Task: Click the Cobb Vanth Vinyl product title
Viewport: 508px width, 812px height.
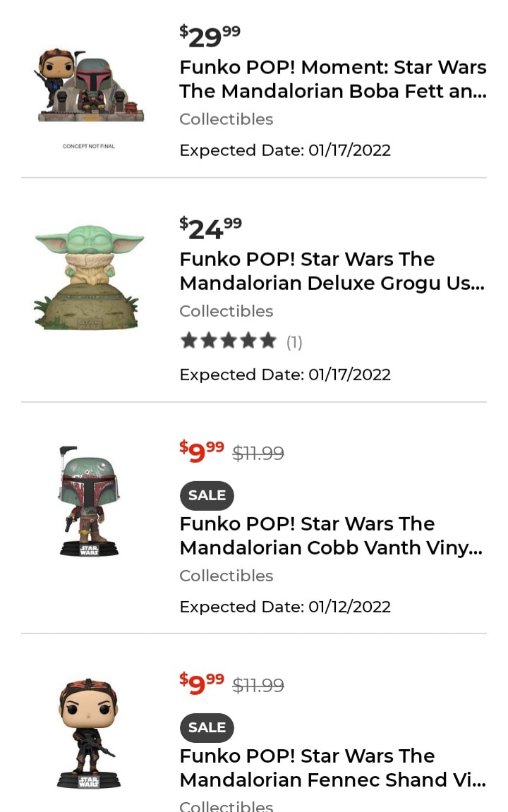Action: [330, 535]
